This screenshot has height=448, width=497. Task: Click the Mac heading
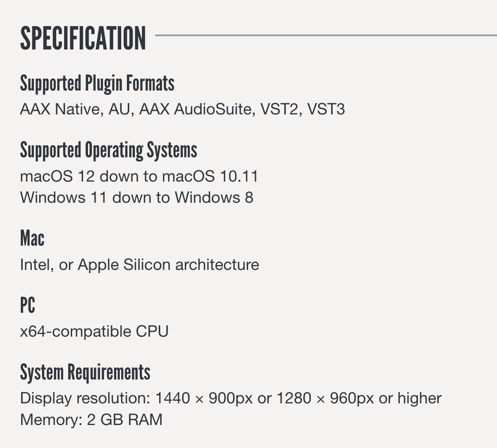tap(32, 239)
